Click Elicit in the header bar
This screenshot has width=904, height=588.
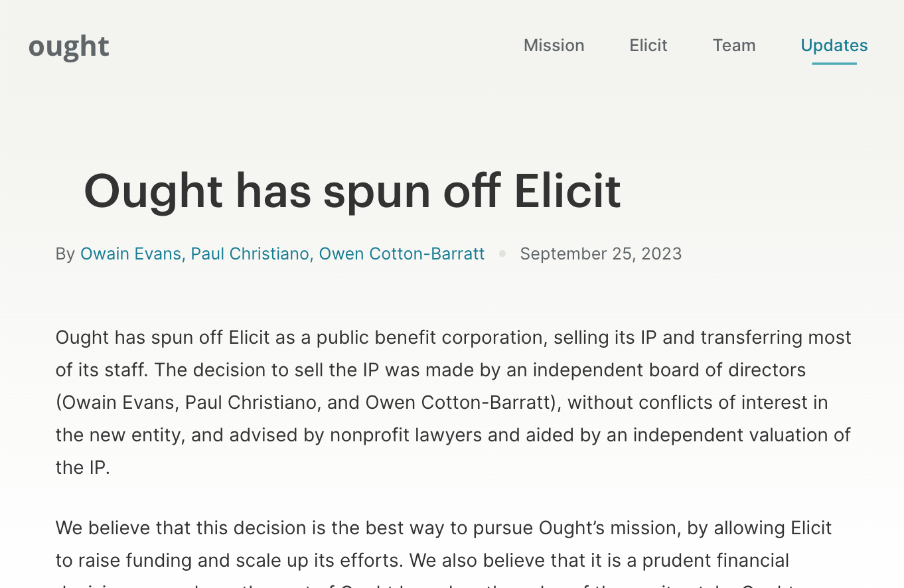coord(648,45)
